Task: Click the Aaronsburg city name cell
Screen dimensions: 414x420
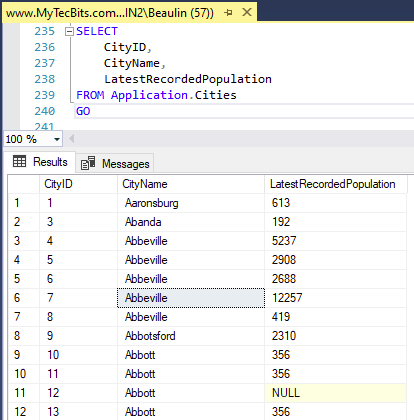Action: tap(191, 203)
